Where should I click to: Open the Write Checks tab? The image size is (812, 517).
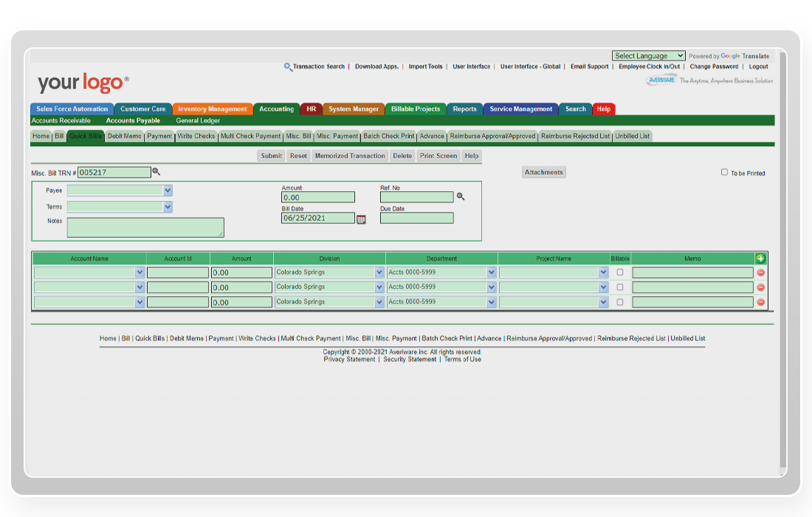point(196,136)
